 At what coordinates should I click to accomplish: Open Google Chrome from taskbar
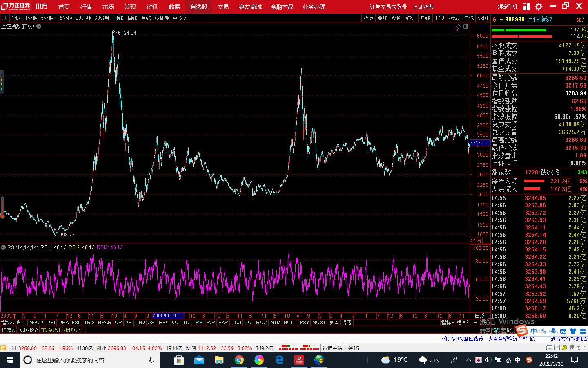click(x=239, y=360)
